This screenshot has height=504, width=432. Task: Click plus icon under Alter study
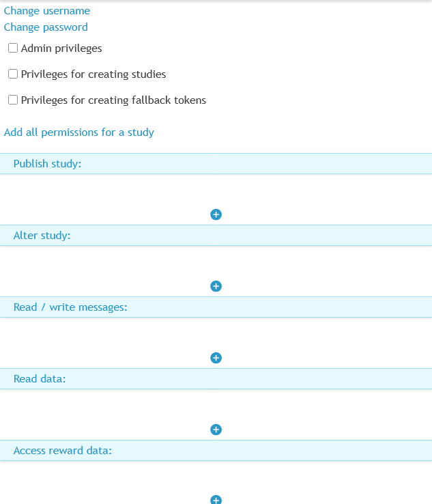(216, 286)
